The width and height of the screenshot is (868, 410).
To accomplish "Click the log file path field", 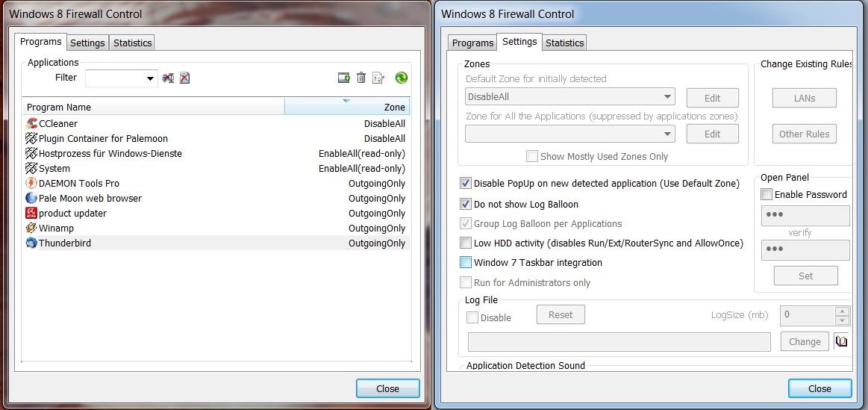I will (x=619, y=342).
